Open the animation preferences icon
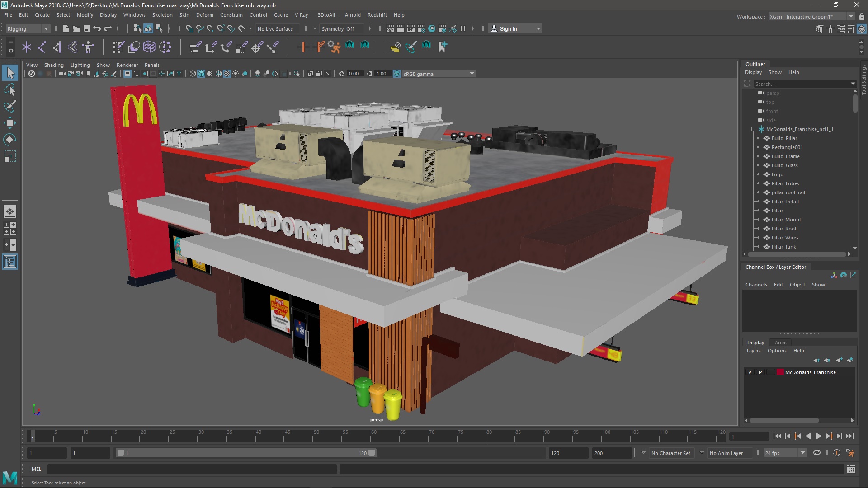868x488 pixels. point(850,453)
